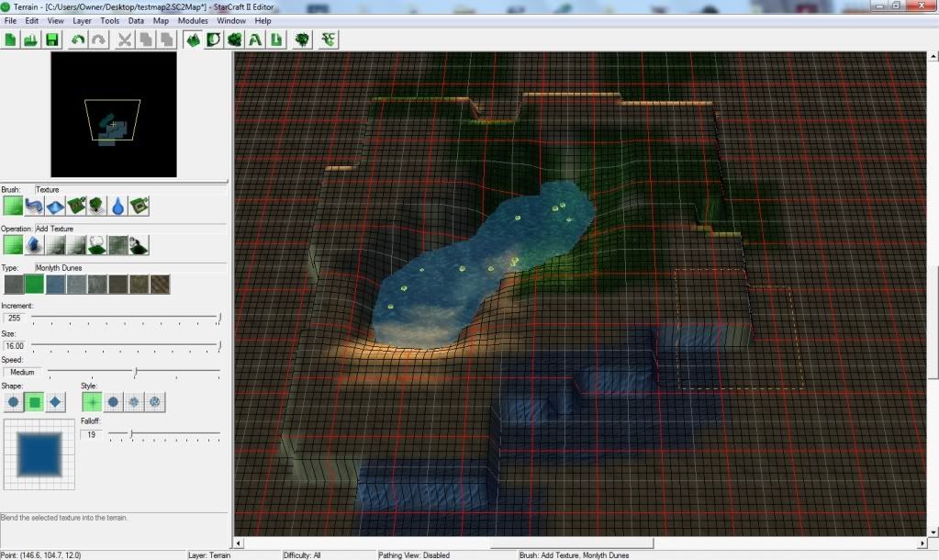Set brush shape to diamond
The width and height of the screenshot is (939, 560).
point(55,402)
